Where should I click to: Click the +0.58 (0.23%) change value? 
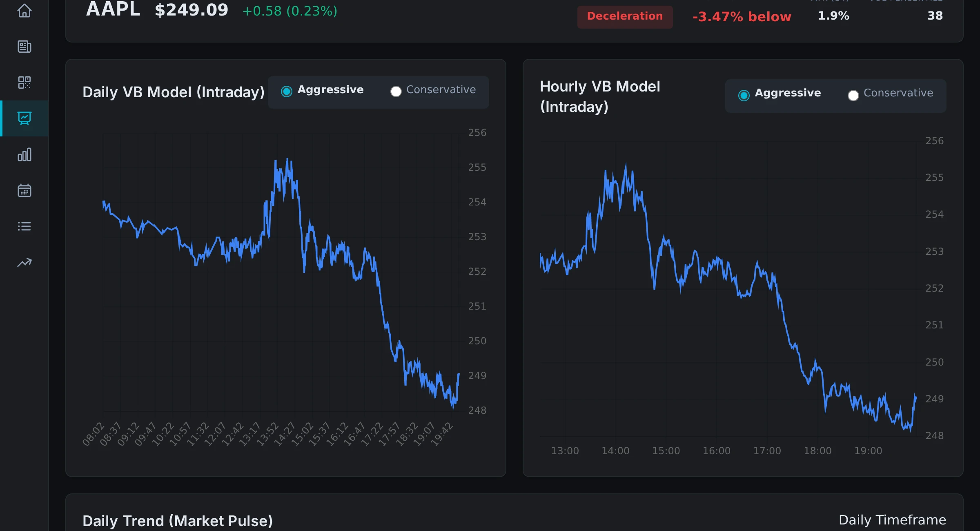pos(290,11)
